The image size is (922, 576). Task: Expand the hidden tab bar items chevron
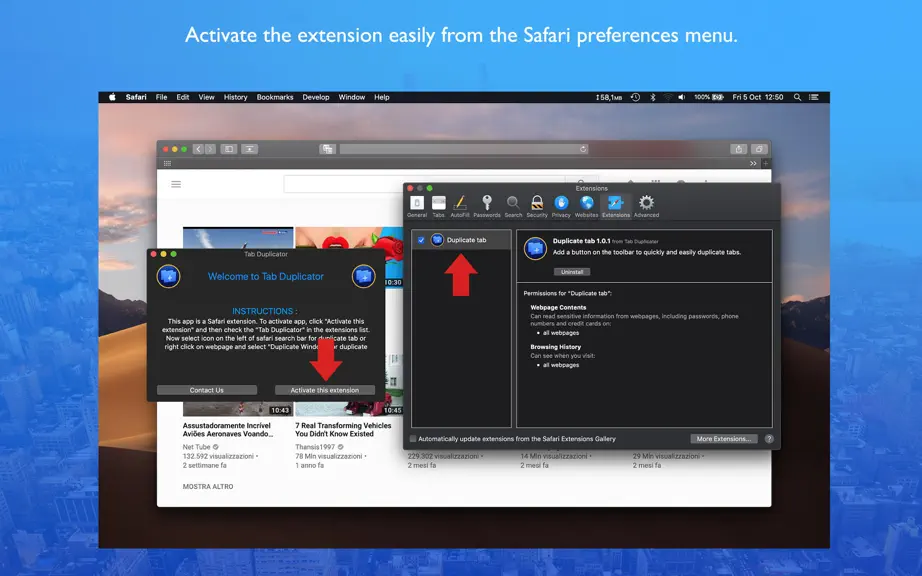(753, 163)
